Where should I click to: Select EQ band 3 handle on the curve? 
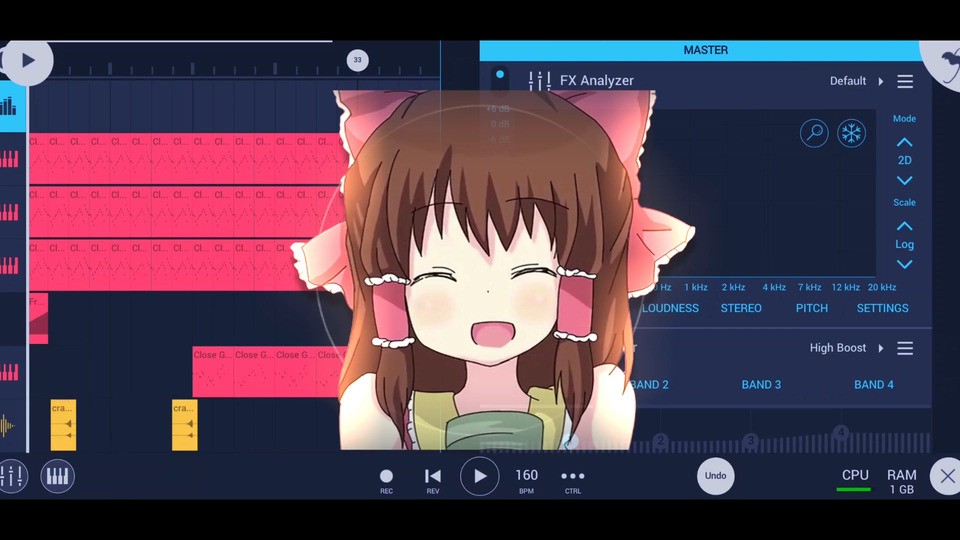pyautogui.click(x=751, y=440)
